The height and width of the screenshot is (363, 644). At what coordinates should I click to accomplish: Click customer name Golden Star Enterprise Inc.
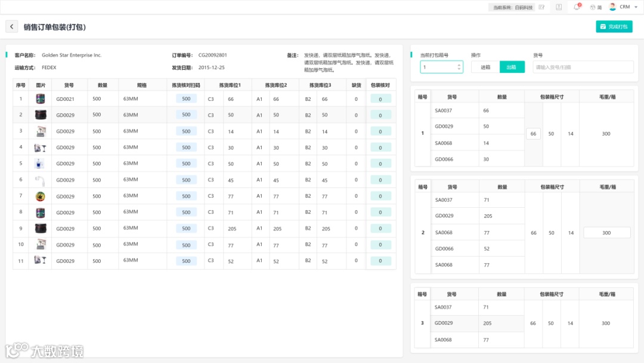(72, 55)
